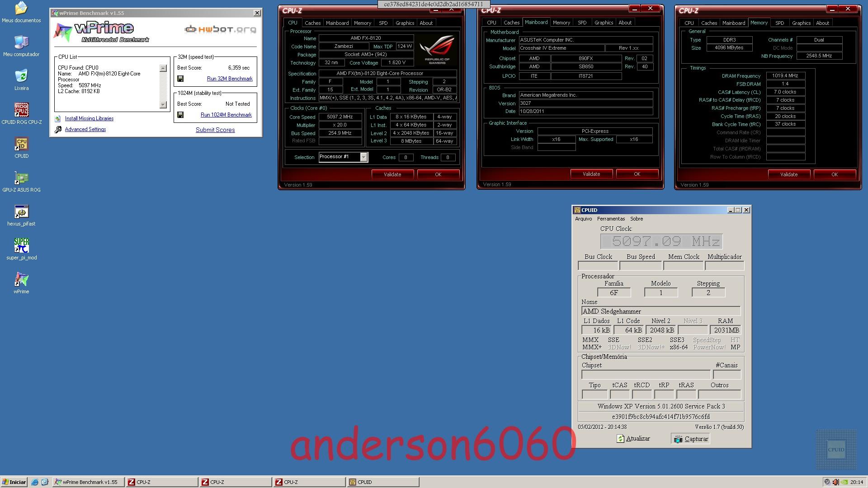
Task: Click the Crosshair IV Extreme model field
Action: click(561, 48)
